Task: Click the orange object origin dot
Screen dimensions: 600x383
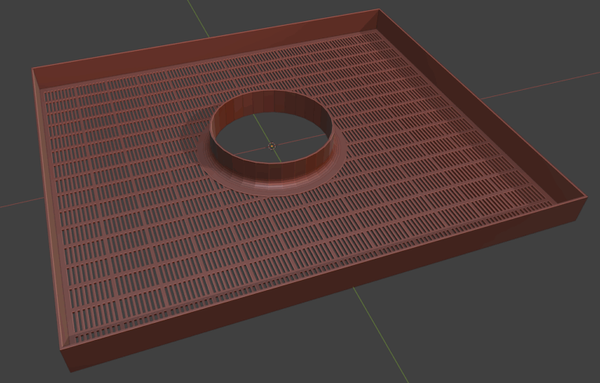Action: point(272,146)
